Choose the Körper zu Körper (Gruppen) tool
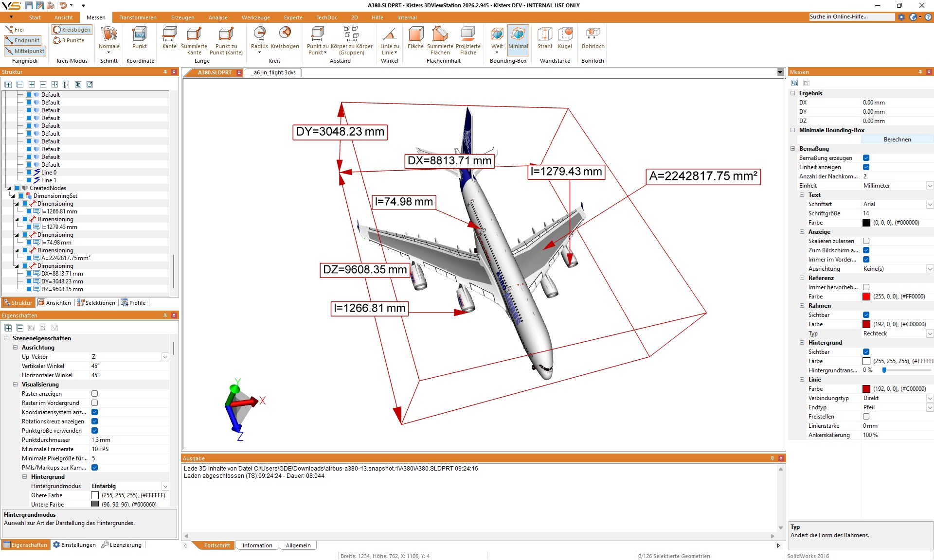This screenshot has height=560, width=934. point(352,40)
